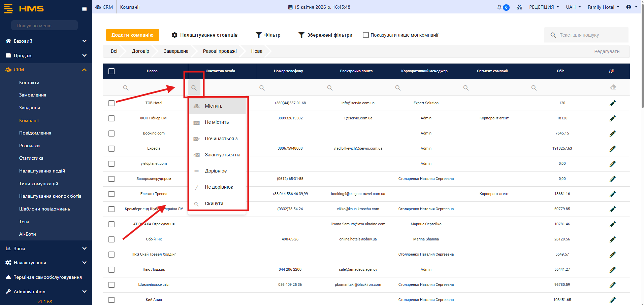Click the notifications bell icon
The height and width of the screenshot is (305, 644).
coord(499,7)
